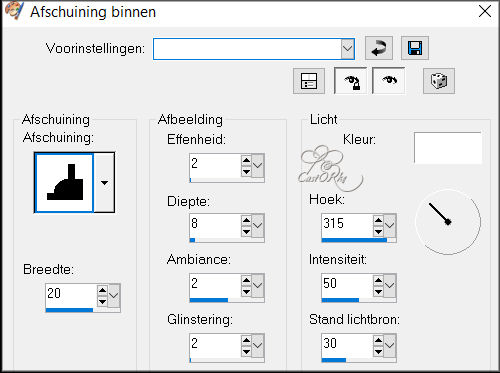Decrease Ambiance with the down stepper arrow
500x373 pixels.
[x=246, y=292]
